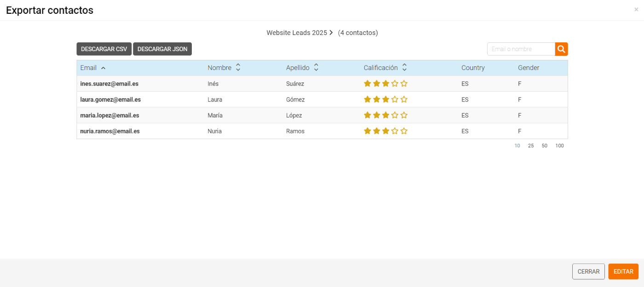Click the fourth star for María López
Image resolution: width=644 pixels, height=287 pixels.
point(395,115)
